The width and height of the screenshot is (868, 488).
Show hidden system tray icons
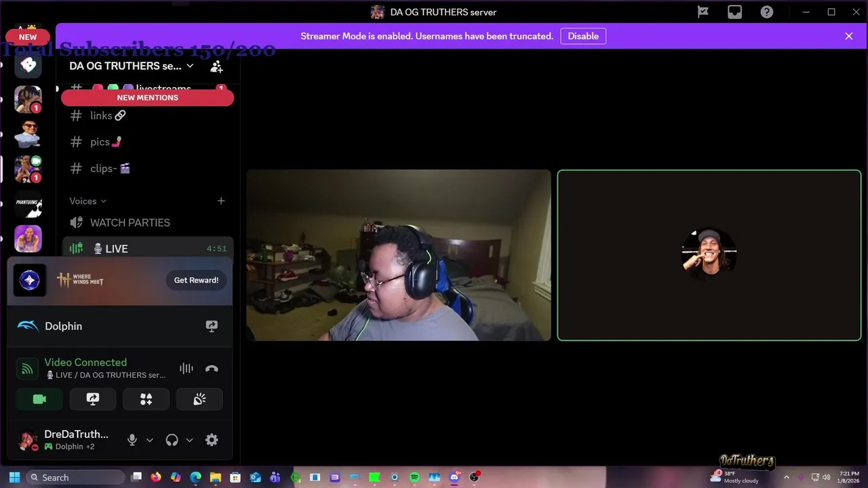point(787,477)
